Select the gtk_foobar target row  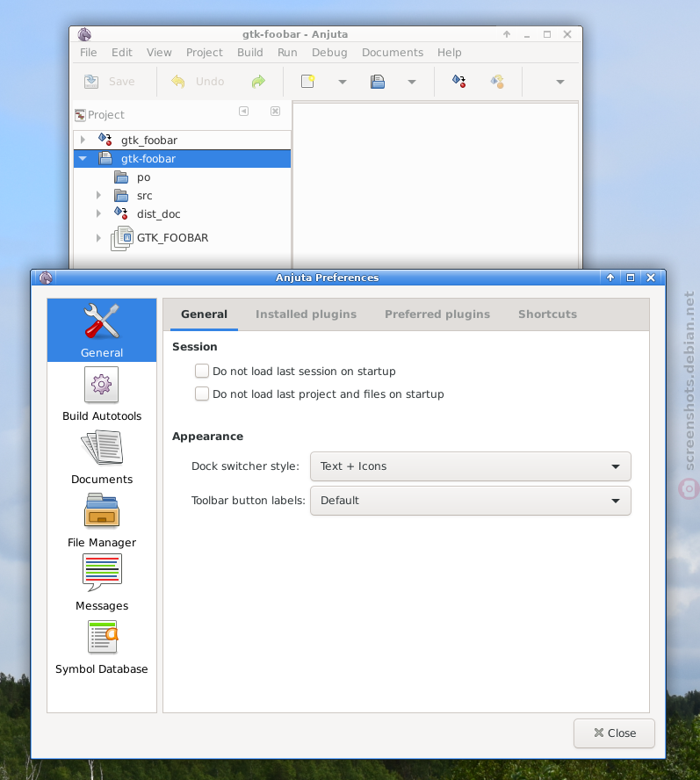point(182,141)
